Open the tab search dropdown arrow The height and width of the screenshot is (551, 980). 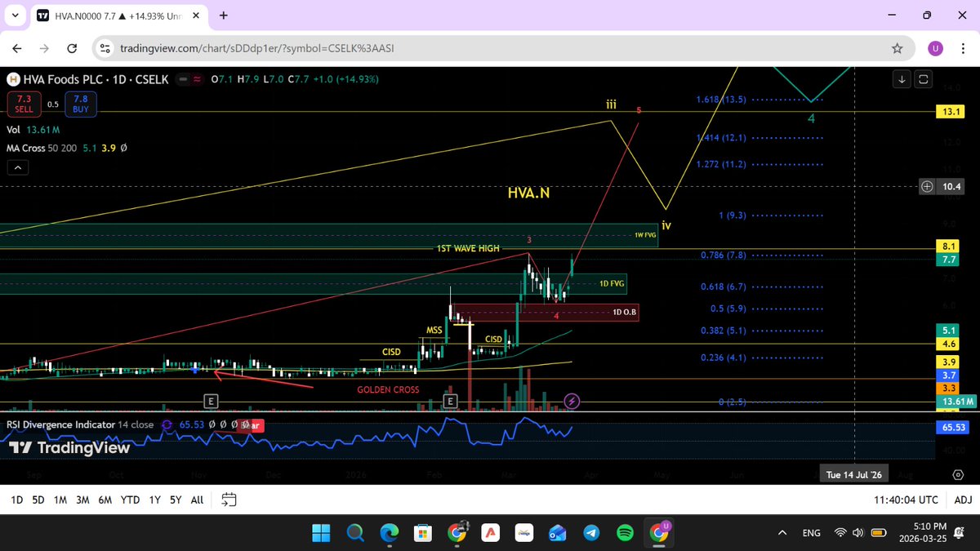pyautogui.click(x=15, y=16)
